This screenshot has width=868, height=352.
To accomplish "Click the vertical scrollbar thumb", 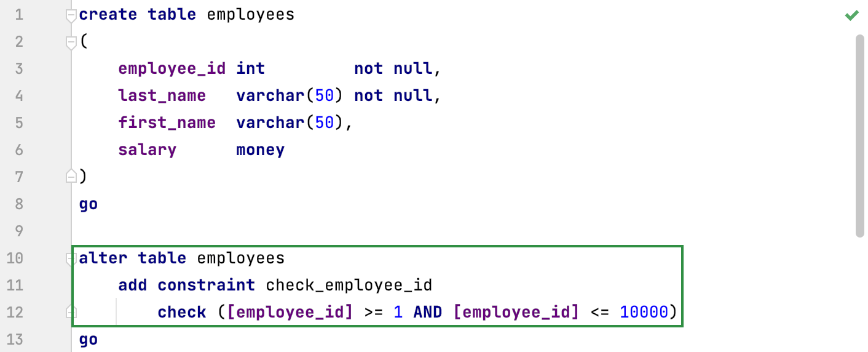I will coord(860,135).
